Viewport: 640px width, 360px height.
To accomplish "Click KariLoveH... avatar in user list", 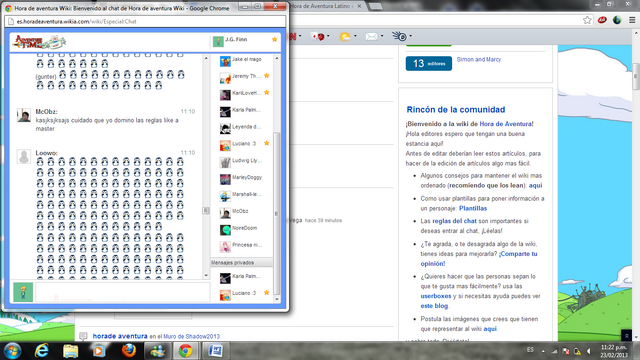I will (225, 95).
